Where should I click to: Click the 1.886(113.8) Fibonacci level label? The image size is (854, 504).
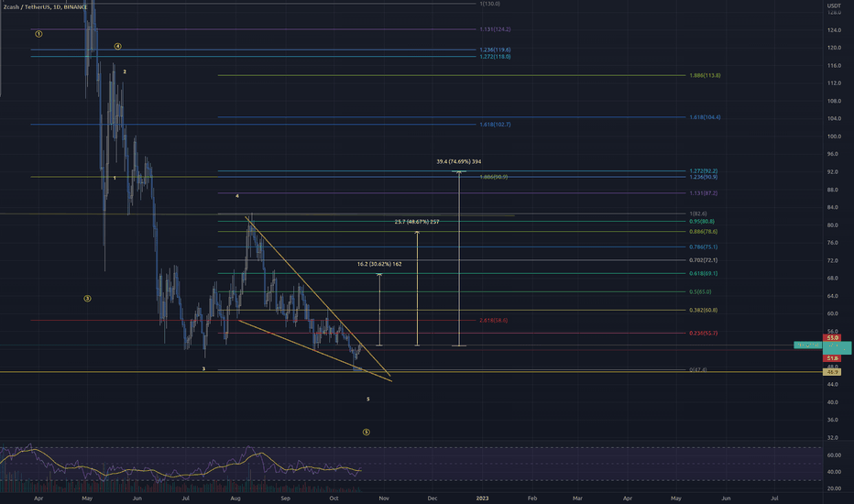705,76
